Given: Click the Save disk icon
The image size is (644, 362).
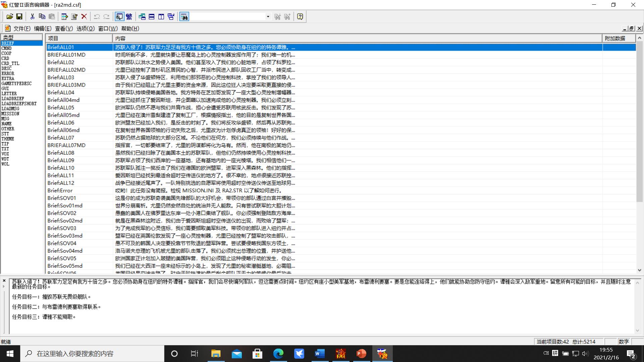Looking at the screenshot, I should [19, 16].
